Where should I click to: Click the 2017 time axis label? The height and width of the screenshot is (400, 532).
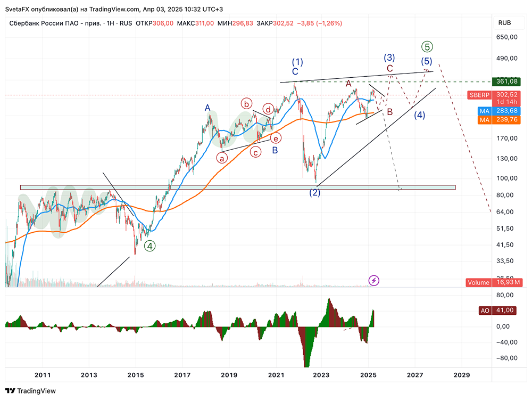tap(182, 375)
